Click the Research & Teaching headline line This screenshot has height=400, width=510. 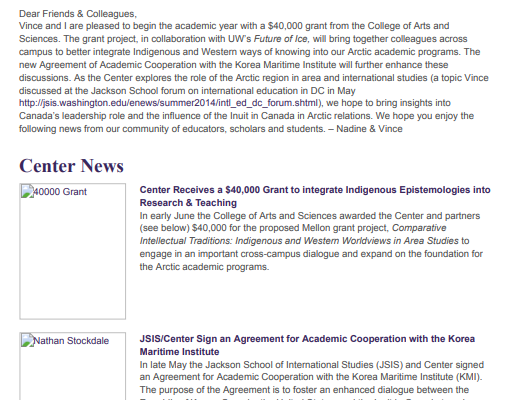click(188, 203)
